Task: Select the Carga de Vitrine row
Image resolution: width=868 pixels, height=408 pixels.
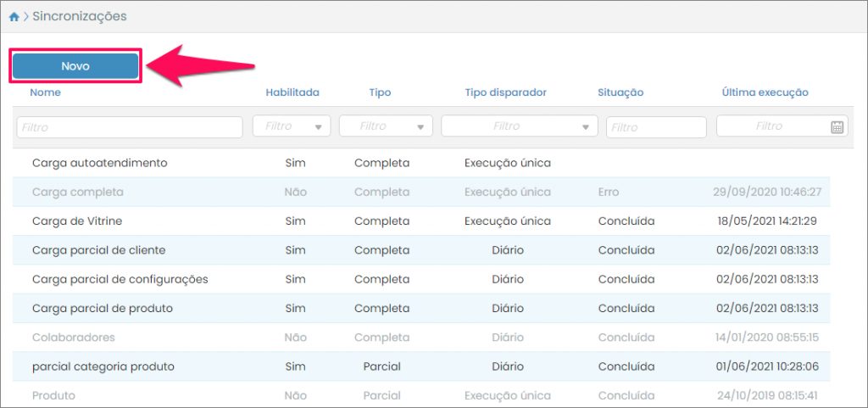Action: 77,221
